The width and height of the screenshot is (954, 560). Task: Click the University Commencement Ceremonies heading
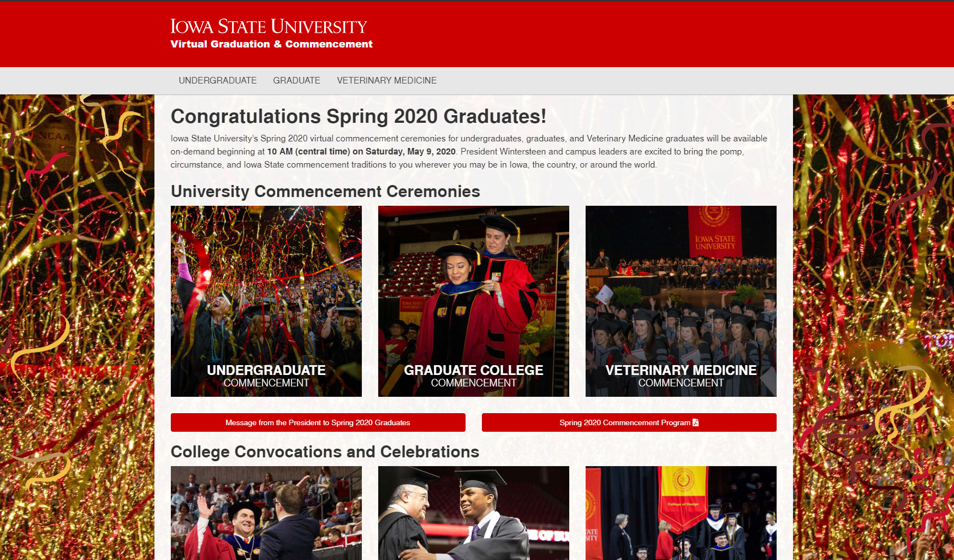point(325,192)
